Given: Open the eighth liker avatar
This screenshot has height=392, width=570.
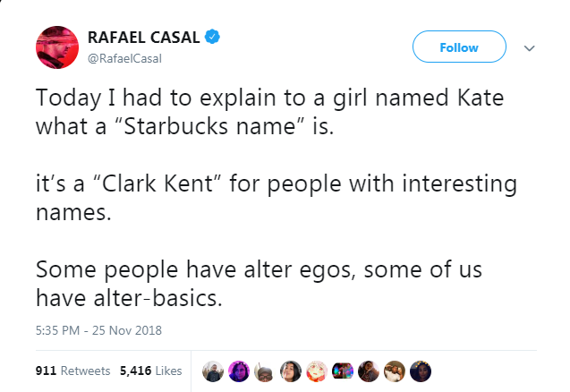Looking at the screenshot, I should coord(396,370).
